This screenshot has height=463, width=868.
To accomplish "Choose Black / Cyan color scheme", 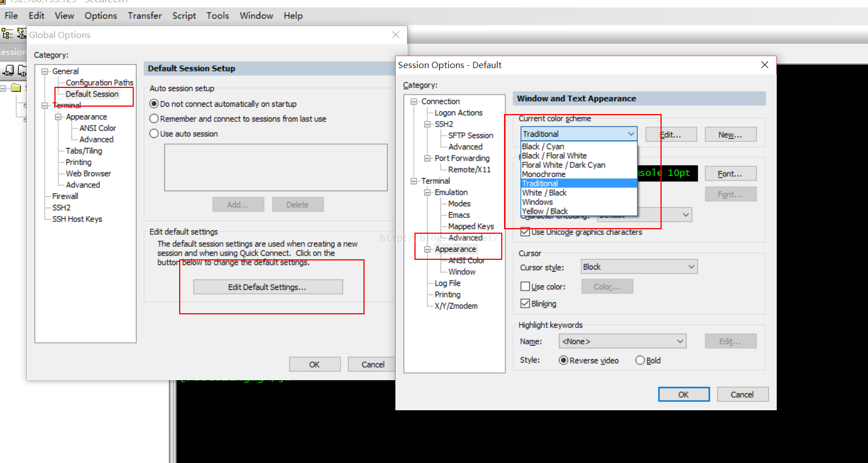I will (579, 146).
